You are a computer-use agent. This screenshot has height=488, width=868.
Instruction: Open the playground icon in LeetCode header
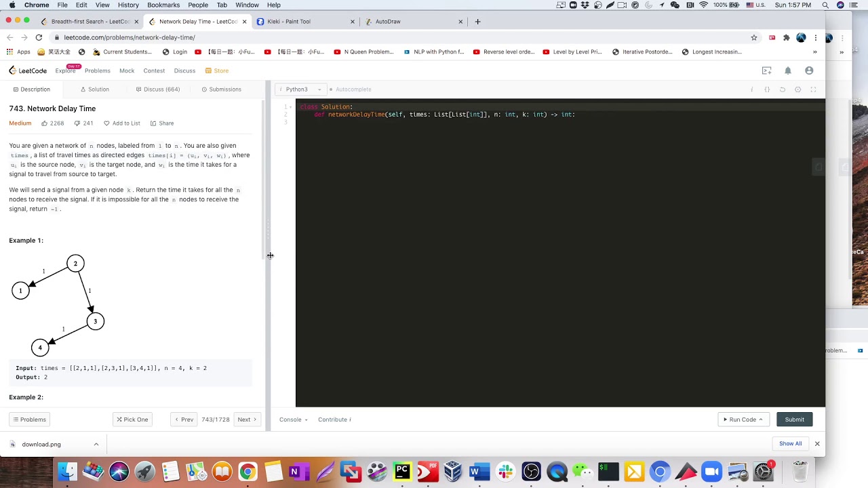(766, 70)
